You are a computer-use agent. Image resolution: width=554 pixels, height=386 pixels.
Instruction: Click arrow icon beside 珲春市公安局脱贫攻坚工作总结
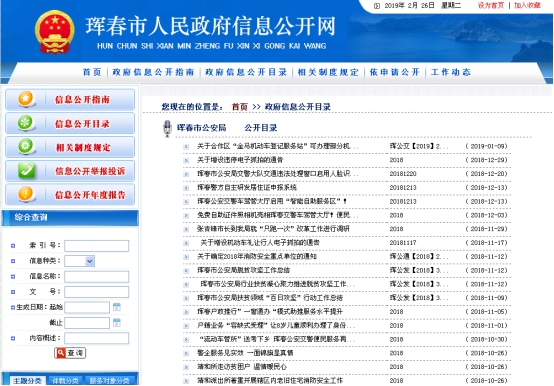186,271
